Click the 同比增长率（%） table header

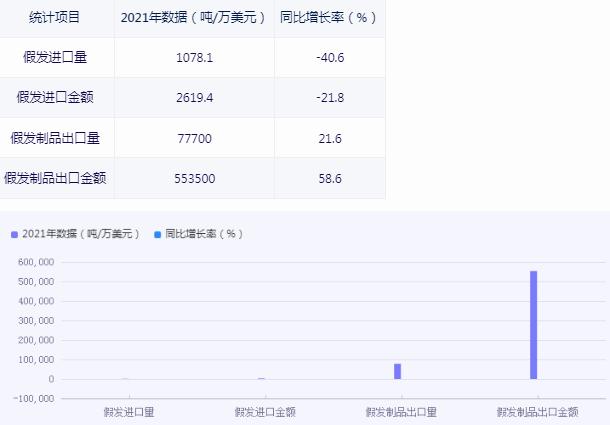[x=329, y=18]
